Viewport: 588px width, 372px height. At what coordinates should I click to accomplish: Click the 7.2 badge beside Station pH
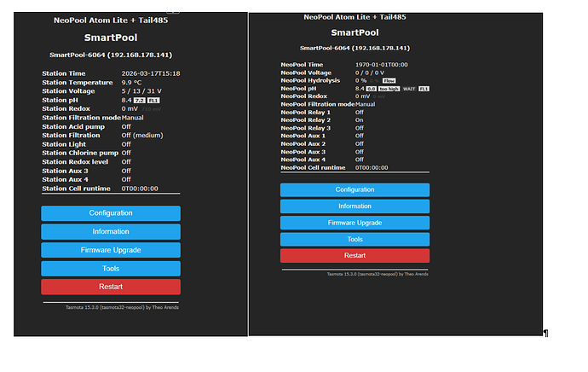(140, 101)
